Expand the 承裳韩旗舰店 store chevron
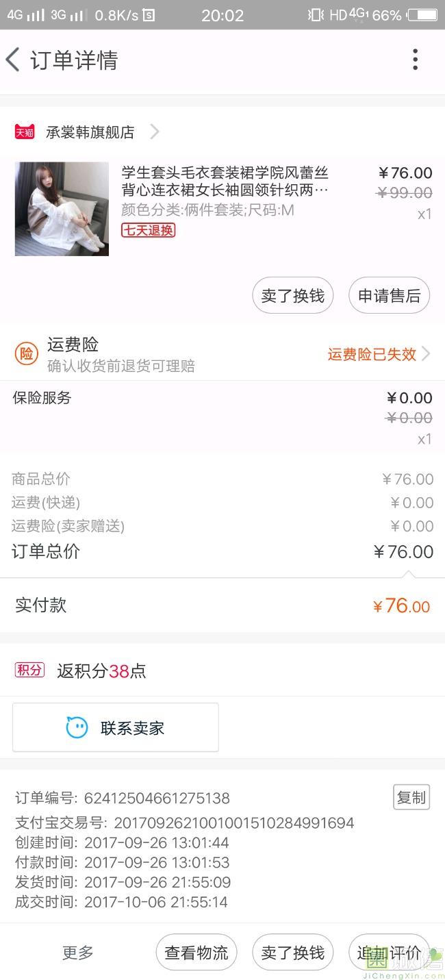This screenshot has width=445, height=980. 155,131
